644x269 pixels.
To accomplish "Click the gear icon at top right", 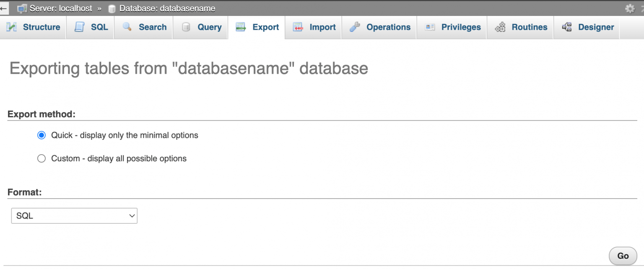I will pos(631,8).
